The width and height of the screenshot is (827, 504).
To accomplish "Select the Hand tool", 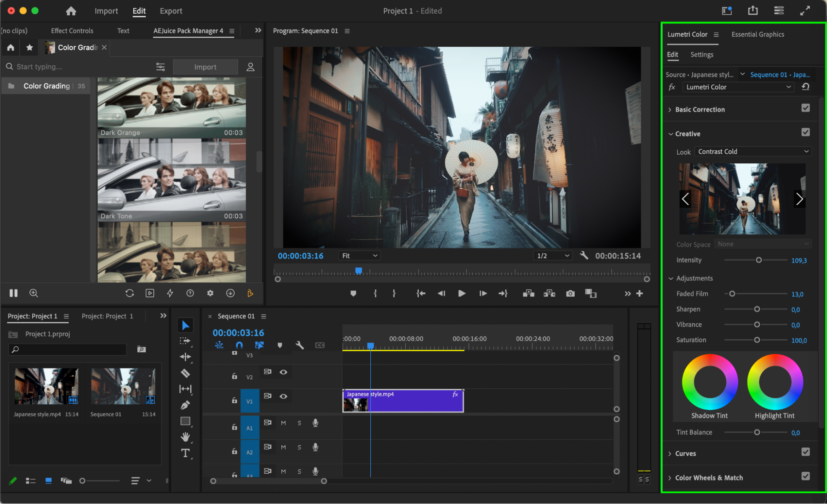I will click(x=185, y=437).
